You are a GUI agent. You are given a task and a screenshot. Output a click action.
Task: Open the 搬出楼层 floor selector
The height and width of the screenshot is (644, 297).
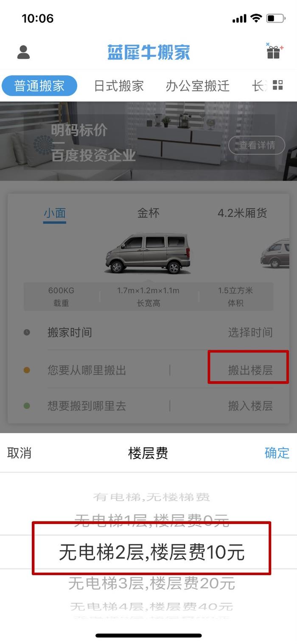point(250,370)
